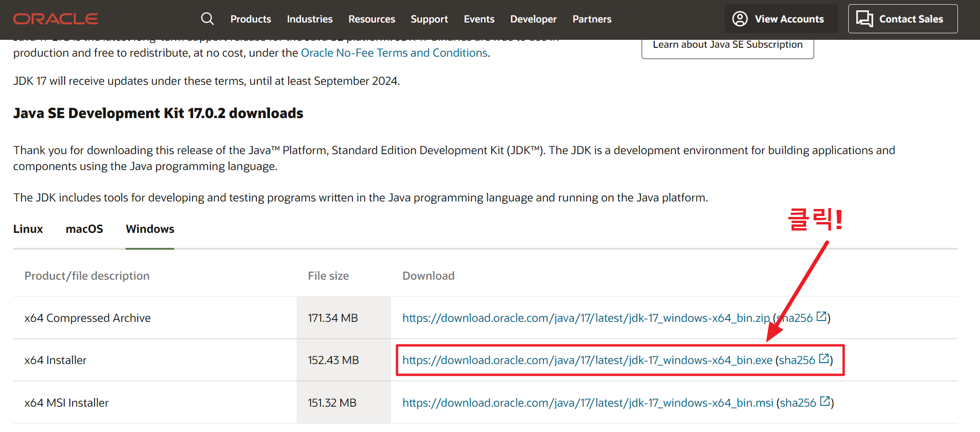Open the Resources menu
Screen dimensions: 980x432
tap(372, 19)
